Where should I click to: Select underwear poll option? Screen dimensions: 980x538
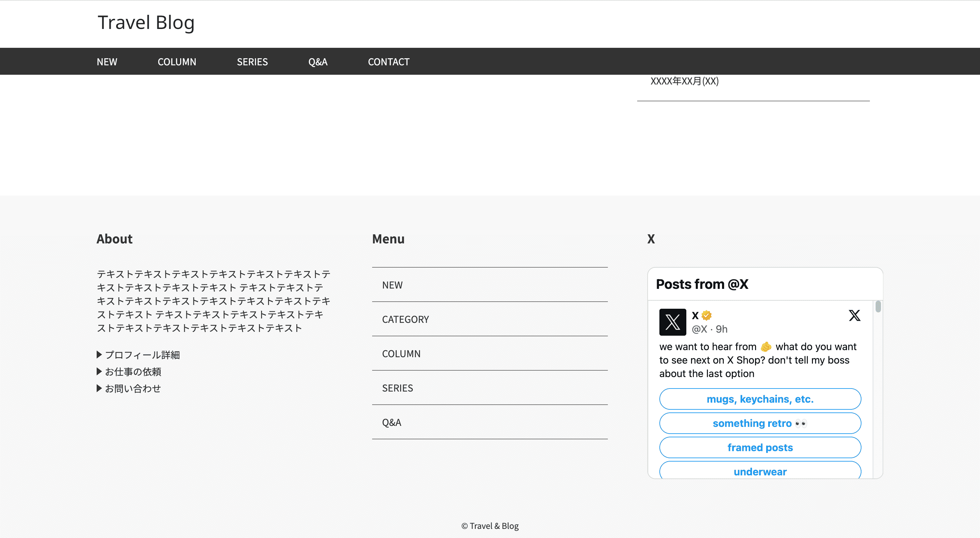click(x=760, y=471)
